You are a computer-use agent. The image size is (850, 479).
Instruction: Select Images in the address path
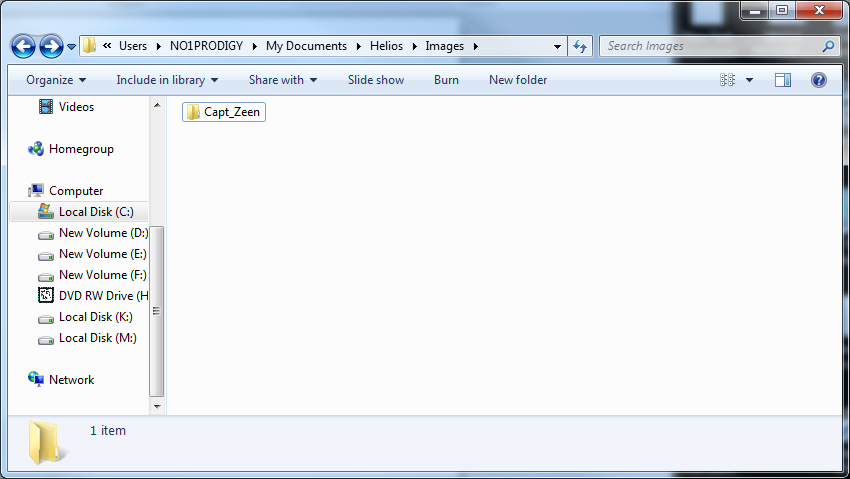point(445,46)
